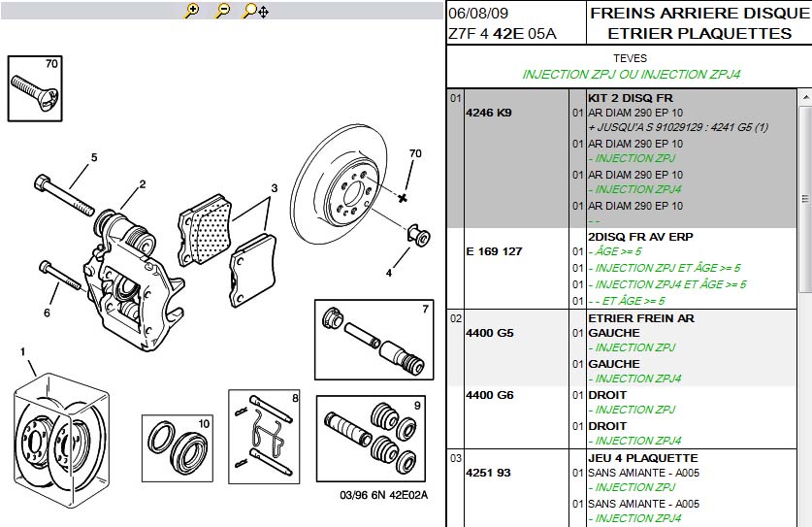Click callout number 5 on diagram

click(94, 157)
